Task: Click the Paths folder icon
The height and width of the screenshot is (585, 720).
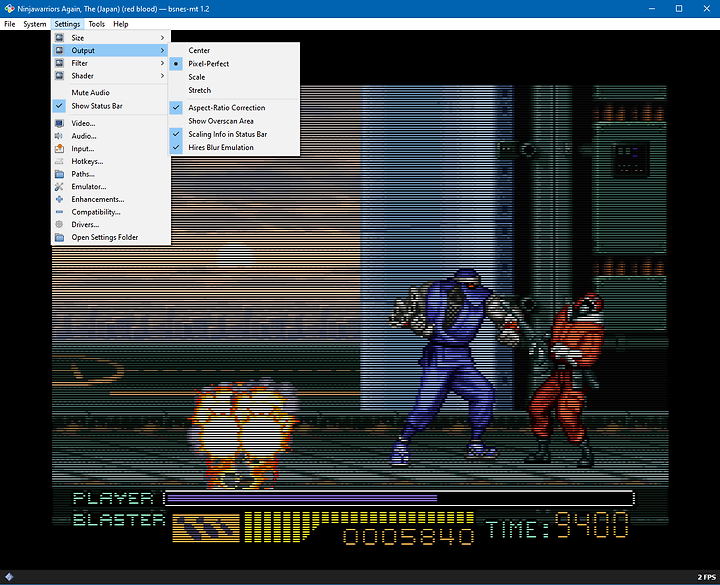Action: point(59,174)
